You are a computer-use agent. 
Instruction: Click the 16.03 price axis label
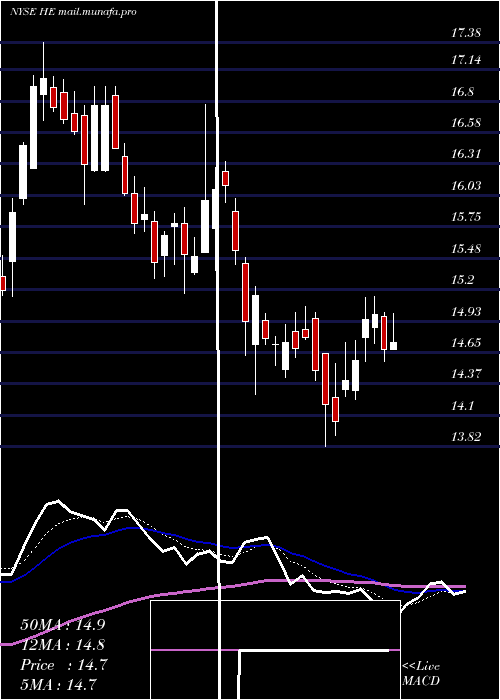coord(466,185)
